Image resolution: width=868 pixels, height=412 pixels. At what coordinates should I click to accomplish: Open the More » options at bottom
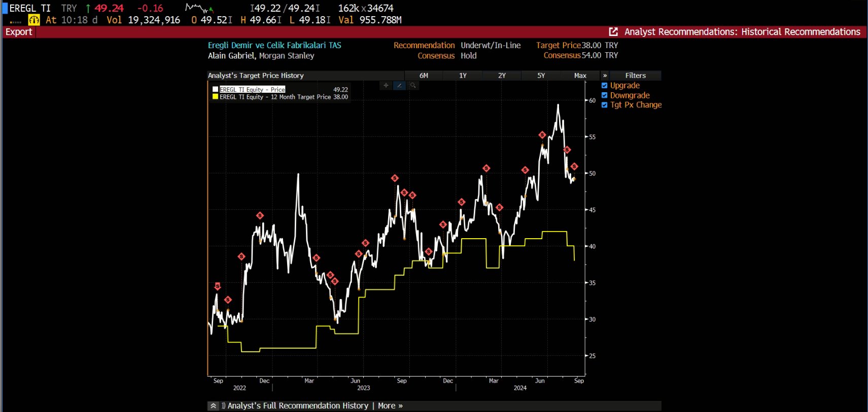[x=390, y=406]
